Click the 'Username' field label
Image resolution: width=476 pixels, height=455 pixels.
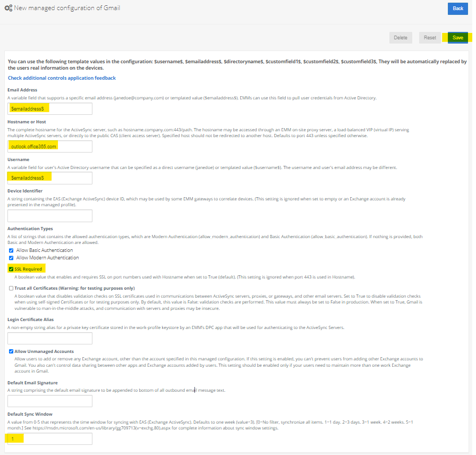19,160
